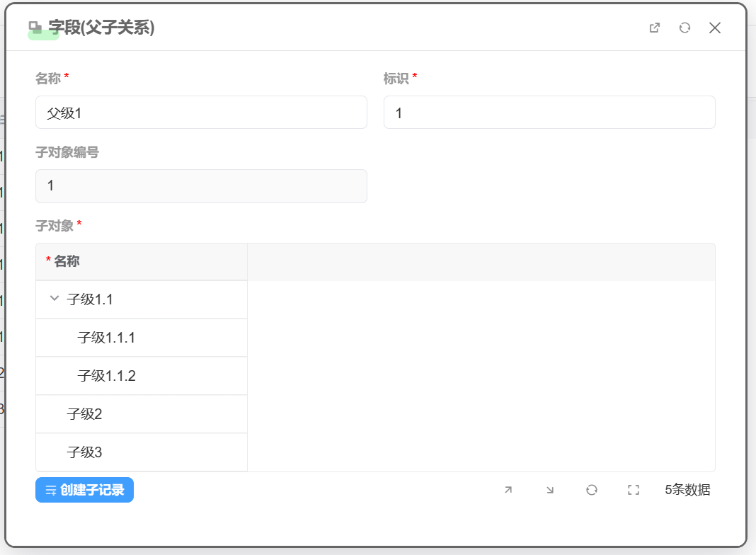This screenshot has height=555, width=756.
Task: Refresh the 子对象 table data
Action: tap(592, 490)
